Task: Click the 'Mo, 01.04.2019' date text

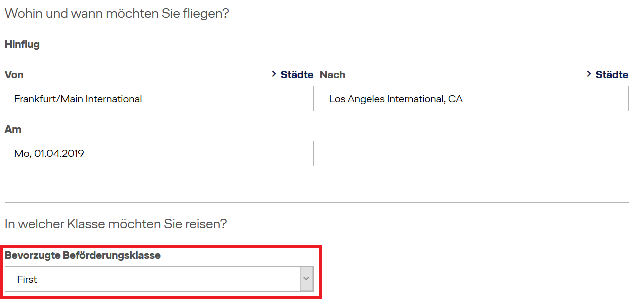Action: 49,154
